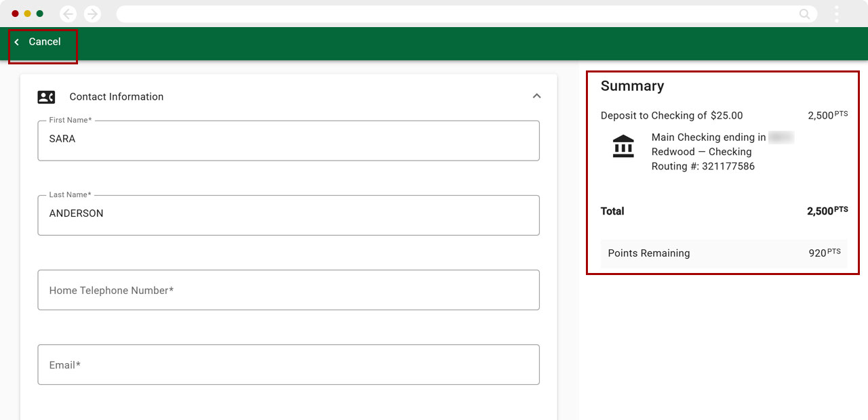The height and width of the screenshot is (420, 868).
Task: Click the Routing # text in Summary
Action: (703, 167)
